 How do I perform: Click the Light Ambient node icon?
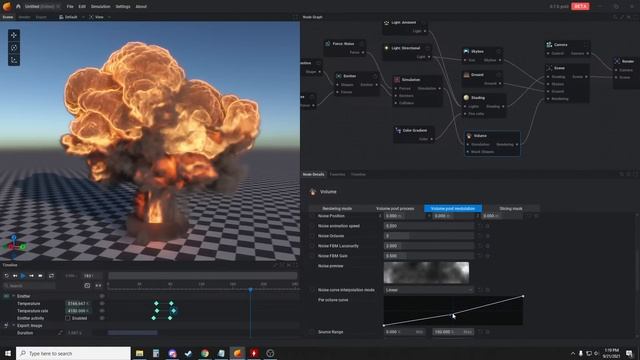click(x=387, y=22)
